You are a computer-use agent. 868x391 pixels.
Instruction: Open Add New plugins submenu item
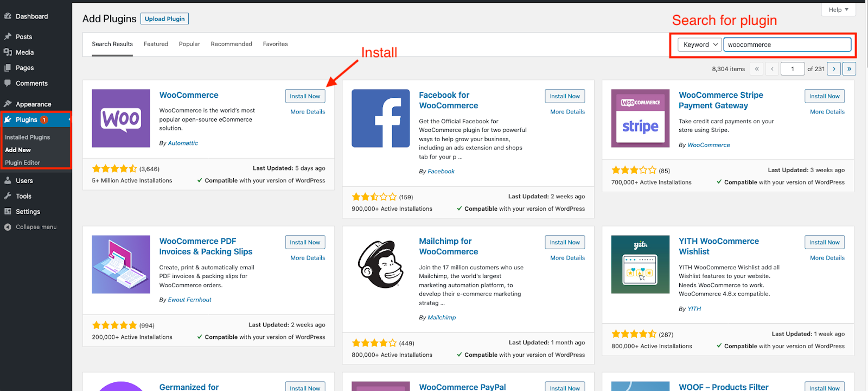click(x=18, y=150)
